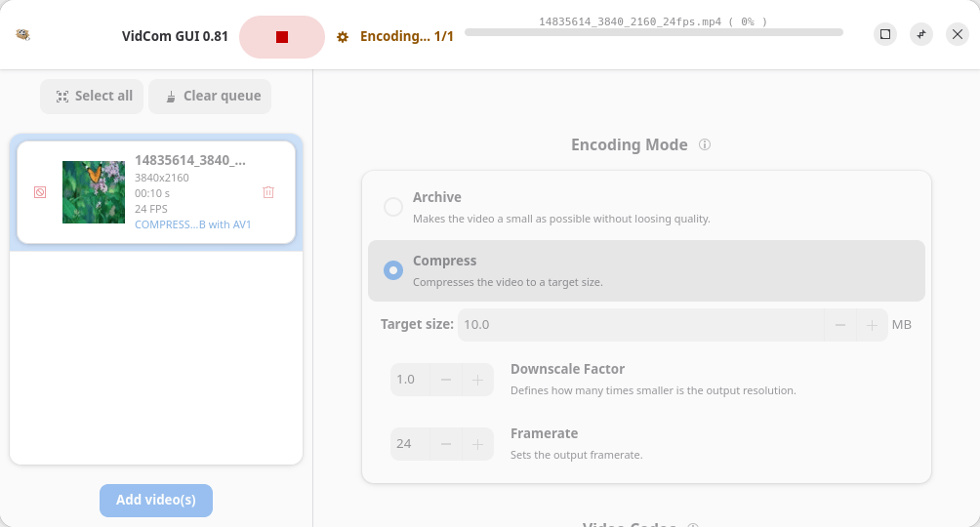Increase the Downscale Factor with plus
The image size is (980, 527).
click(477, 380)
